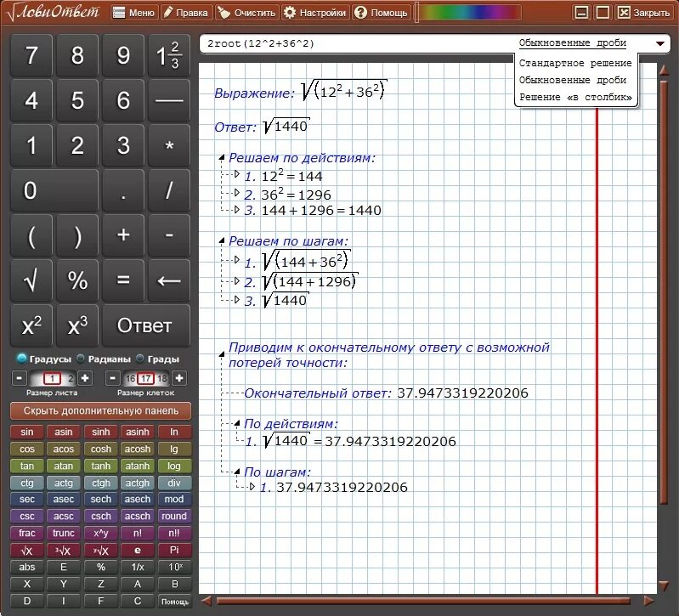Open the Настройки menu
The width and height of the screenshot is (679, 616).
(x=315, y=13)
